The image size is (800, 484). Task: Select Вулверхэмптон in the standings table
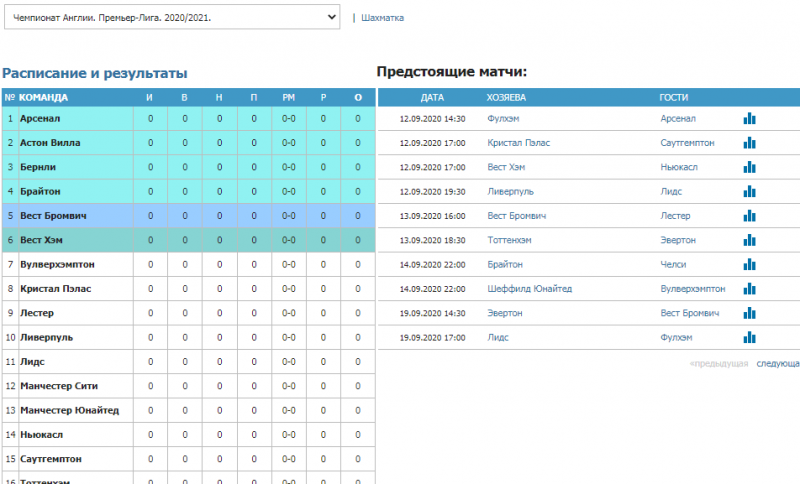[57, 264]
